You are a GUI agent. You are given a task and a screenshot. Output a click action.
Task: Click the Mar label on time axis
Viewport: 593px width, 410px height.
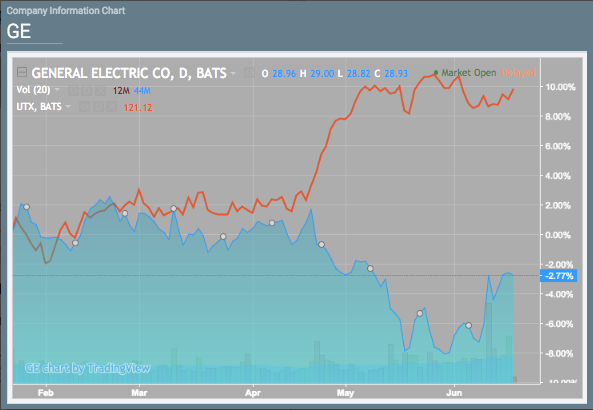pyautogui.click(x=139, y=393)
